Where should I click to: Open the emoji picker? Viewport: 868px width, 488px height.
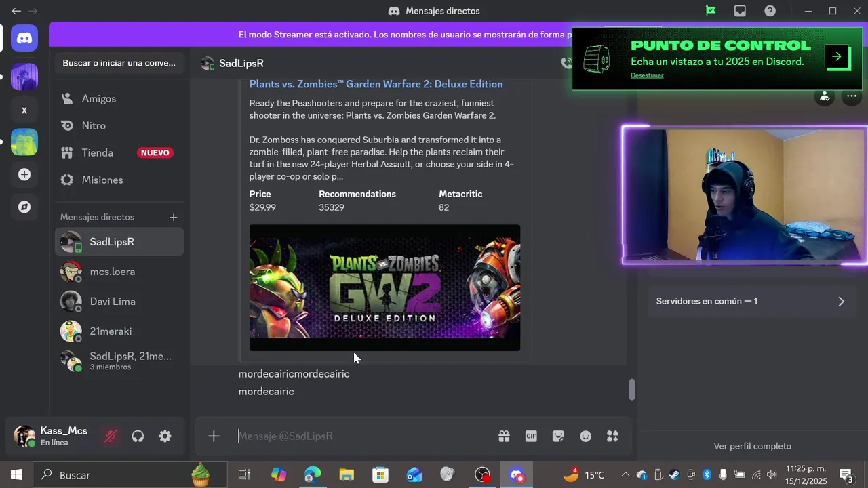[x=585, y=436]
